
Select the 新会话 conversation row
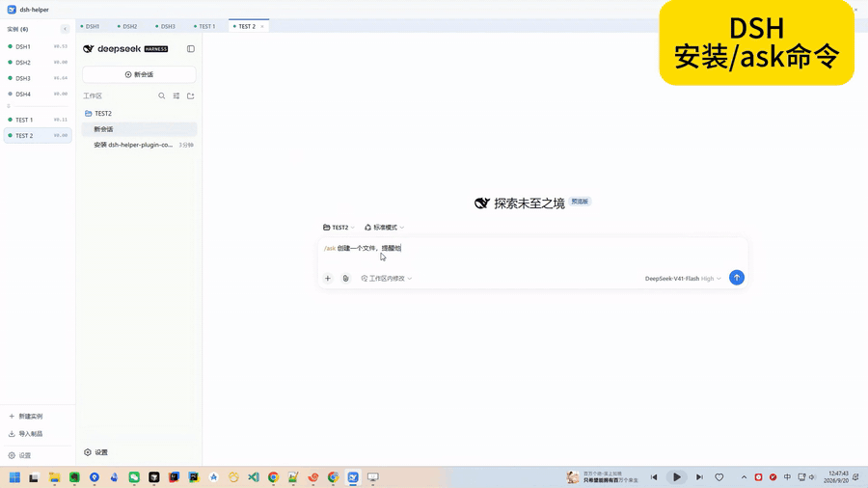(139, 129)
